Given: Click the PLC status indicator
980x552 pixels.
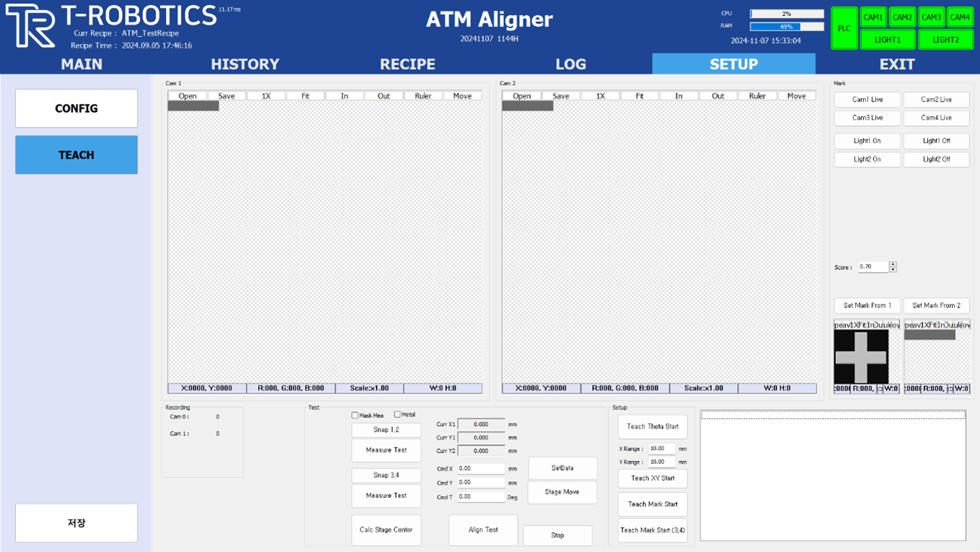Looking at the screenshot, I should 844,28.
